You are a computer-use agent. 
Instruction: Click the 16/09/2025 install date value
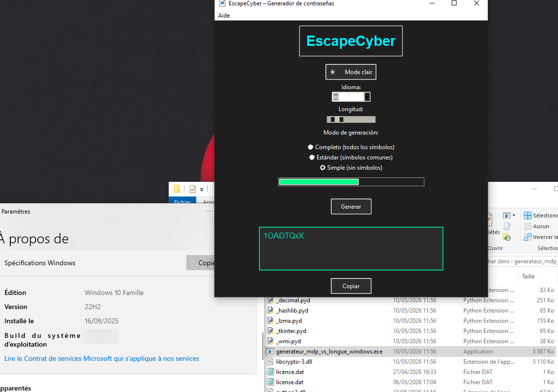coord(101,321)
